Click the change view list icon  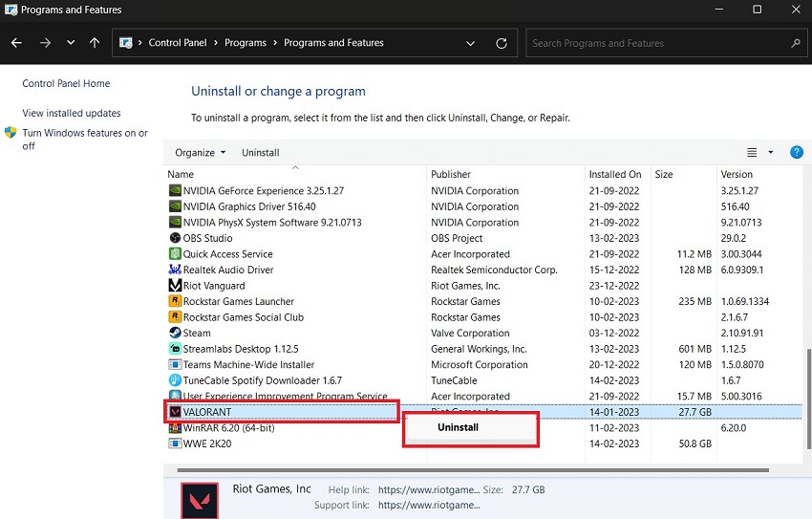point(752,152)
